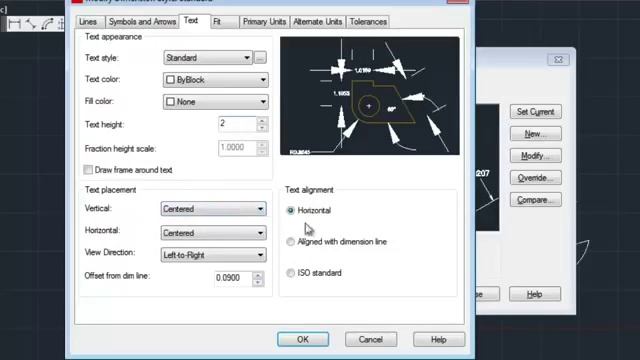Open the Alternate Units tab
This screenshot has height=360, width=640.
click(x=318, y=22)
